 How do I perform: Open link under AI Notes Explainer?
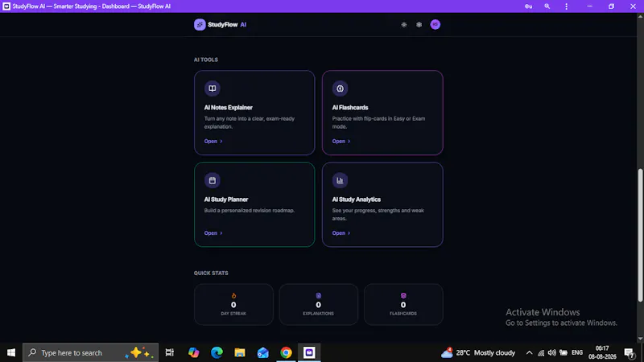(213, 142)
